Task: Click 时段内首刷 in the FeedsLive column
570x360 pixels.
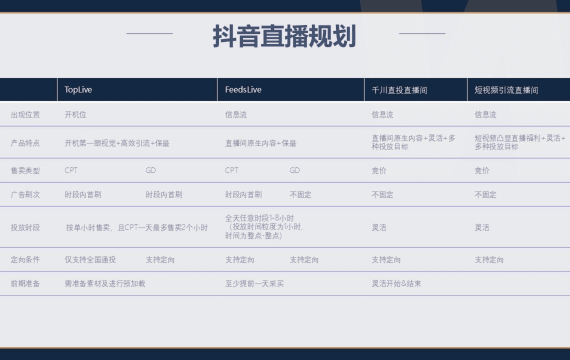Action: [x=244, y=195]
